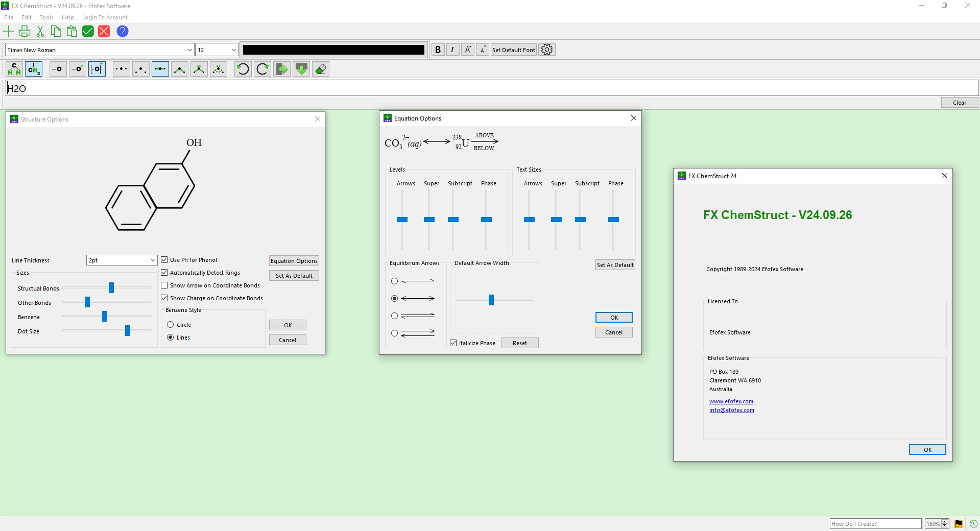
Task: Open the font settings gear icon
Action: point(546,50)
